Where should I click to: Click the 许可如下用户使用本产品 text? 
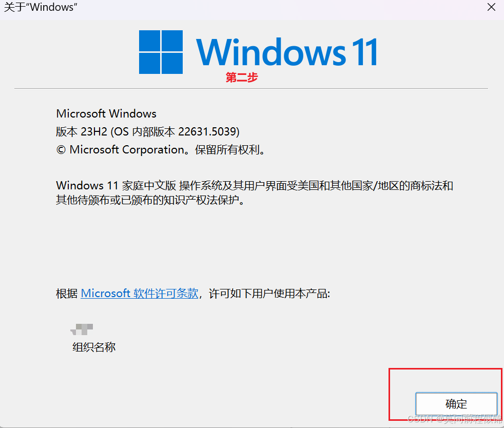pos(269,293)
